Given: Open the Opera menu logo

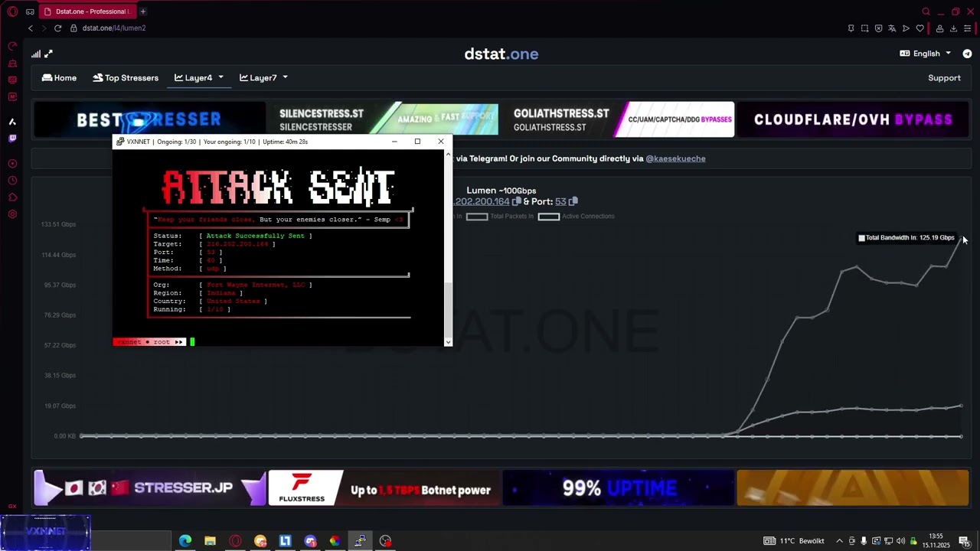Looking at the screenshot, I should (x=12, y=11).
